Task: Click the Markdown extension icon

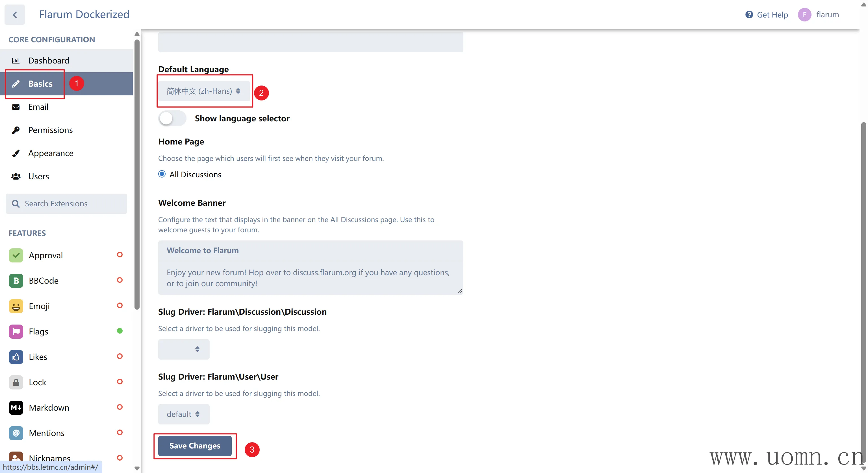Action: click(x=16, y=408)
